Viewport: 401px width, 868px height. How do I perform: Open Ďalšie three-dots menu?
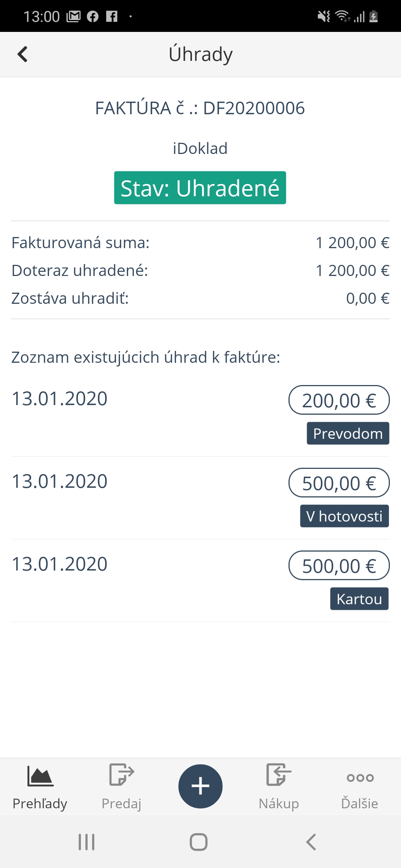360,777
